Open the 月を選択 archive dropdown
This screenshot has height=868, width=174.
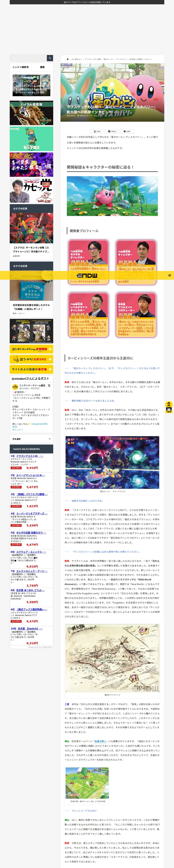(x=31, y=439)
